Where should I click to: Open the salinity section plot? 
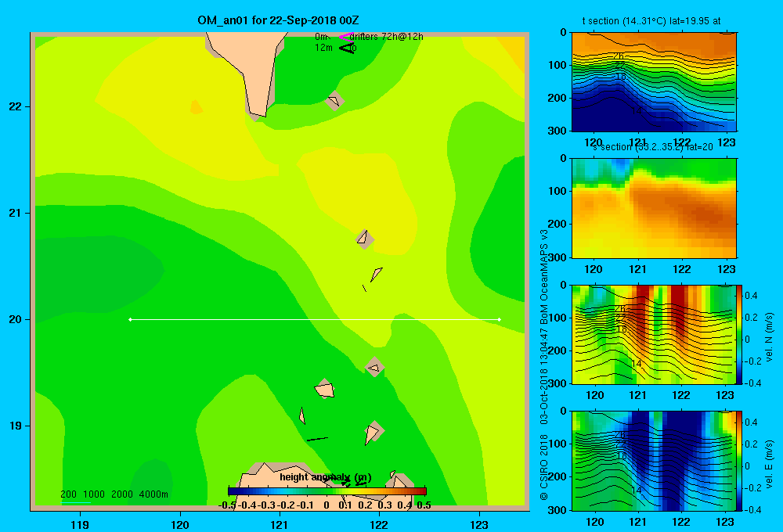(x=654, y=208)
